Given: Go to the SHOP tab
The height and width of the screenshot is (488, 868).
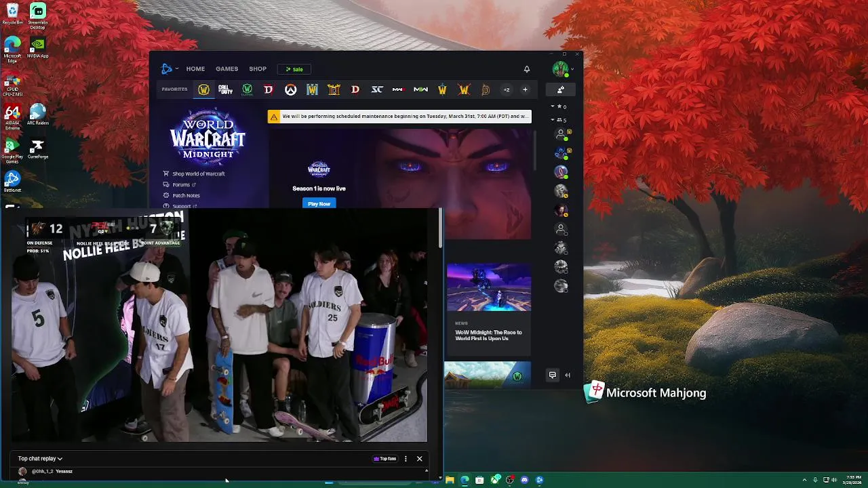Looking at the screenshot, I should point(258,68).
